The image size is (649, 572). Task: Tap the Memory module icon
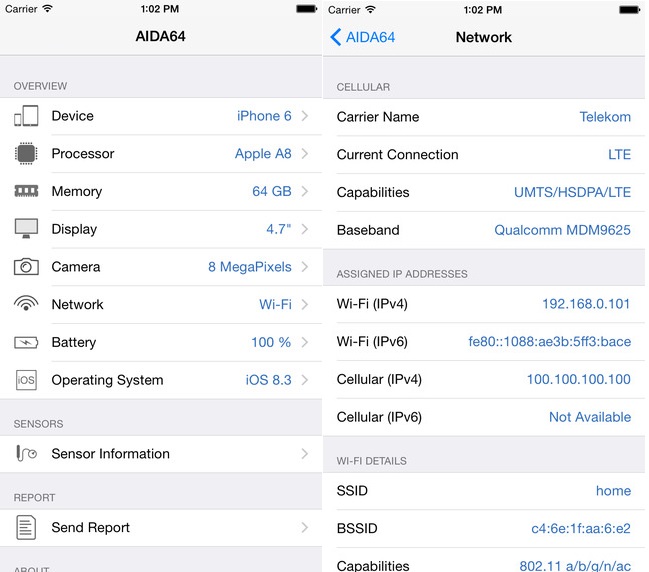point(26,191)
